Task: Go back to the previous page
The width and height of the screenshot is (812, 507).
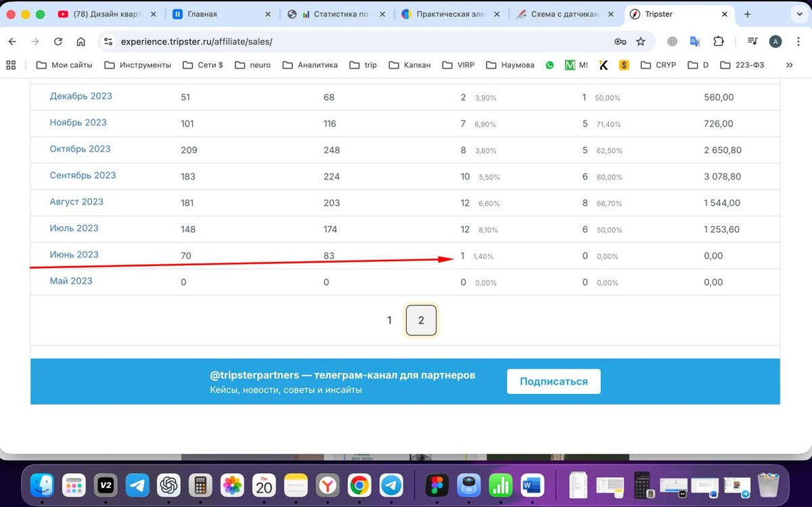Action: (12, 42)
